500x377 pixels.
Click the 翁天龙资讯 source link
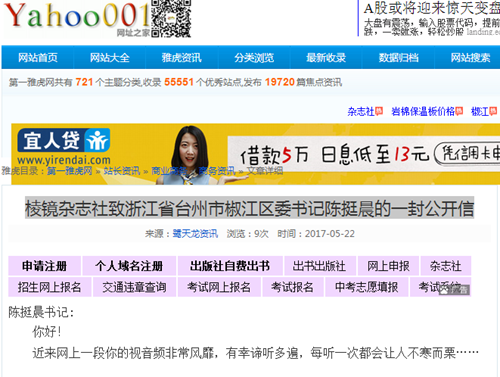pyautogui.click(x=195, y=234)
